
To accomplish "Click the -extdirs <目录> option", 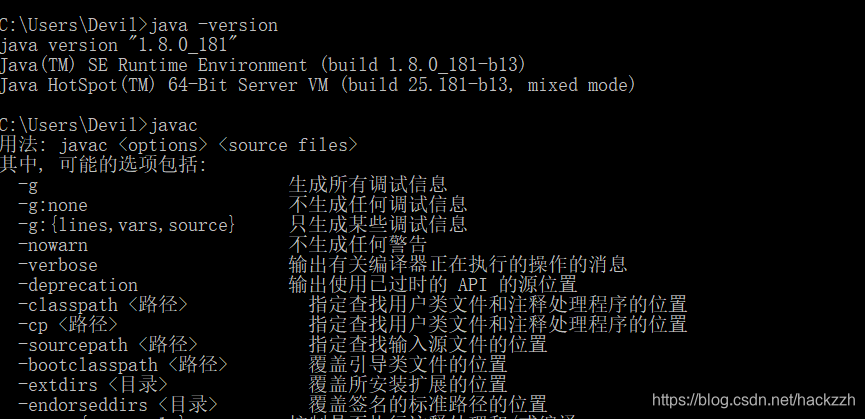I will pyautogui.click(x=93, y=385).
